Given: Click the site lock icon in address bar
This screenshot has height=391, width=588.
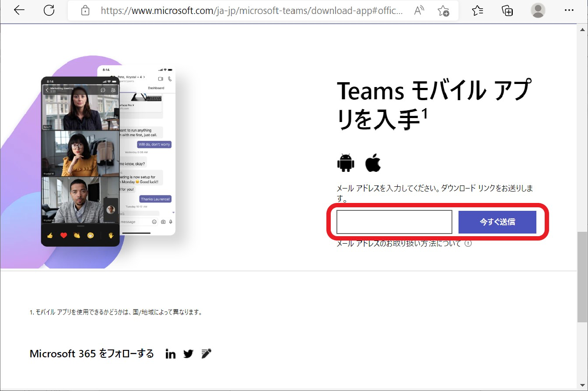Looking at the screenshot, I should [x=86, y=11].
